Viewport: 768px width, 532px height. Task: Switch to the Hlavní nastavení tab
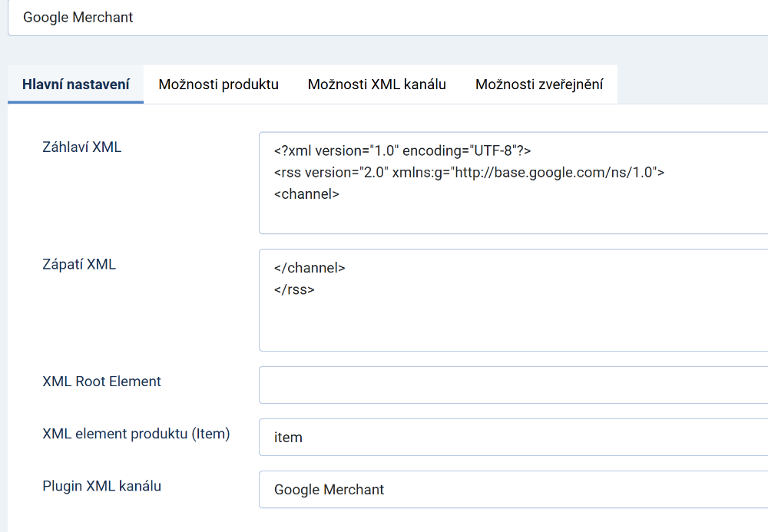[76, 84]
